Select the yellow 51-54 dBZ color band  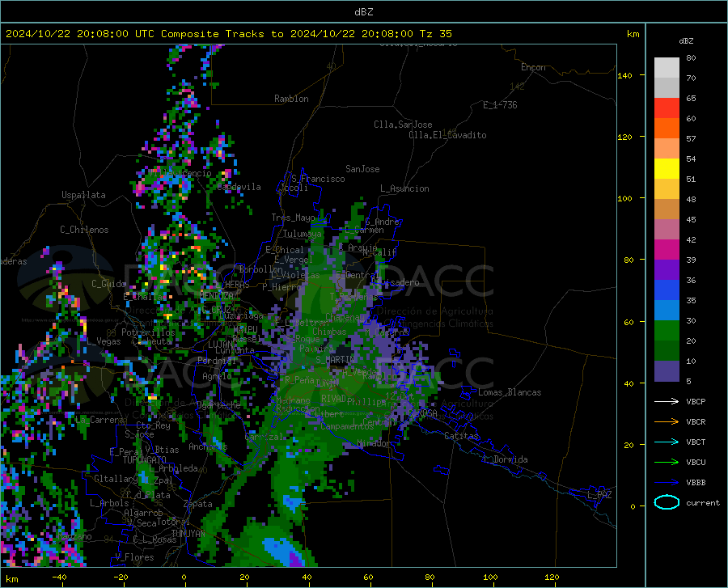[x=667, y=169]
